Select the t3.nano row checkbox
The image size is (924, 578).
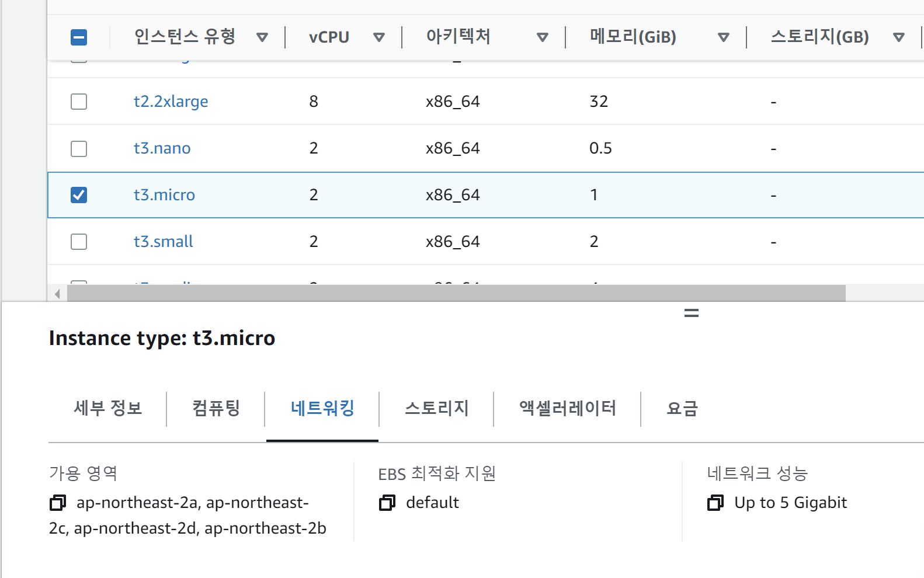tap(79, 148)
